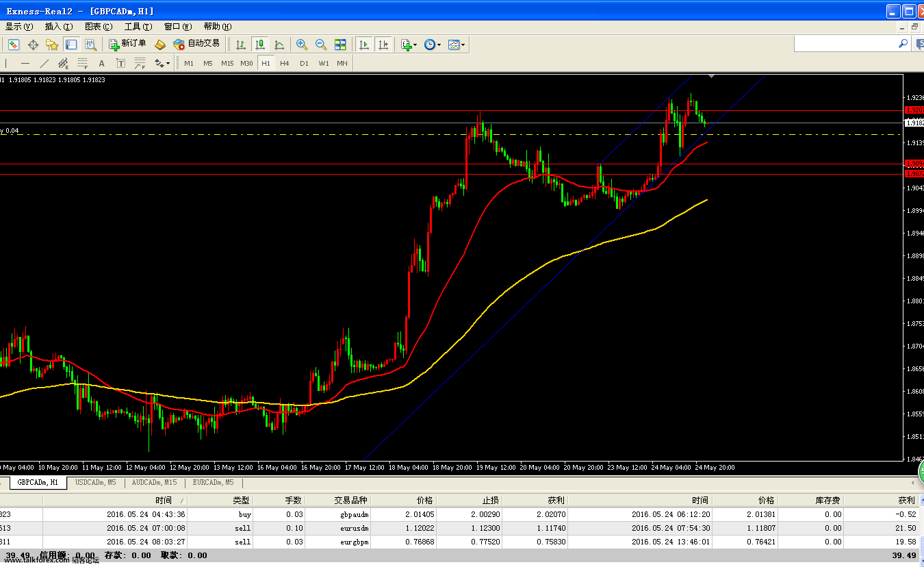924x567 pixels.
Task: Open the Market Watch window icon
Action: click(14, 45)
